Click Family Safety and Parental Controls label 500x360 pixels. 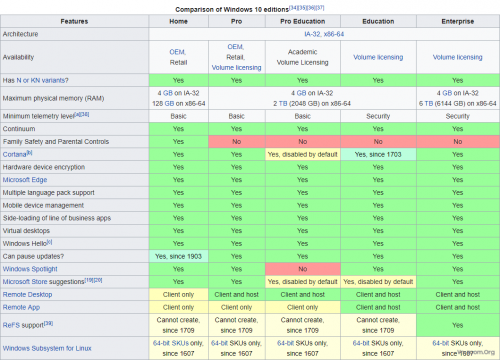tap(56, 142)
